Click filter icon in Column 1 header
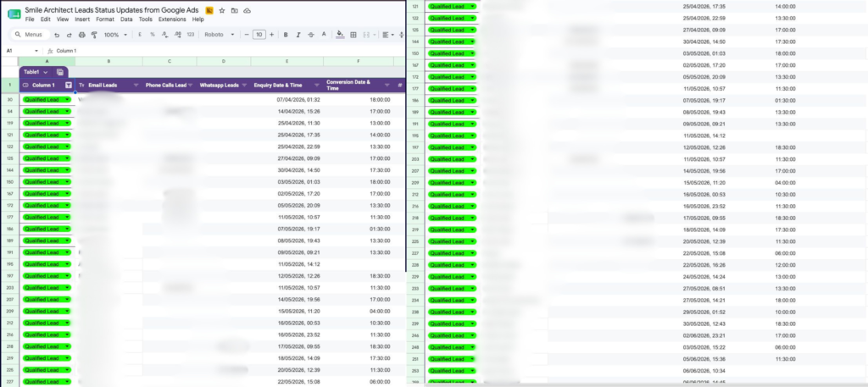 [68, 86]
